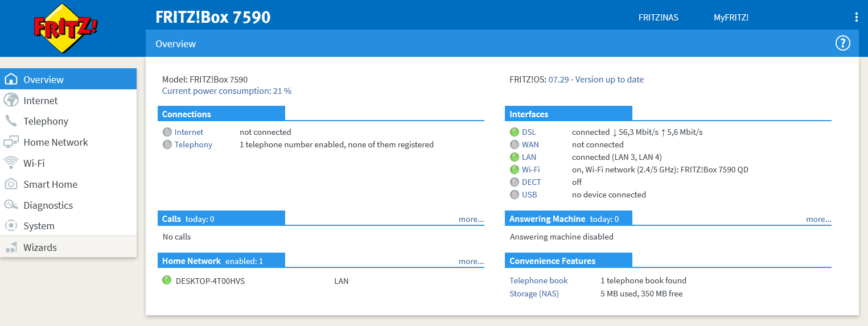Viewport: 868px width, 326px height.
Task: Click the '5 MB used, 350 MB free' text
Action: tap(641, 294)
